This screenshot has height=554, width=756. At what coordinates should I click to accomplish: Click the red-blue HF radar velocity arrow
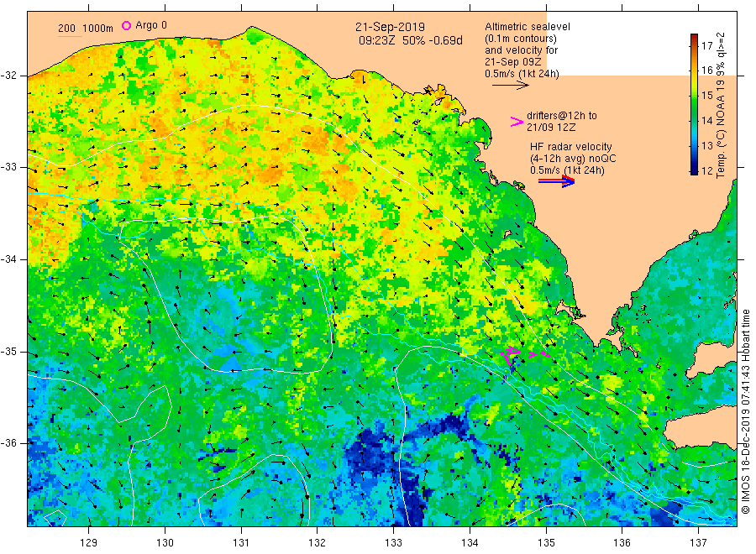click(x=556, y=181)
